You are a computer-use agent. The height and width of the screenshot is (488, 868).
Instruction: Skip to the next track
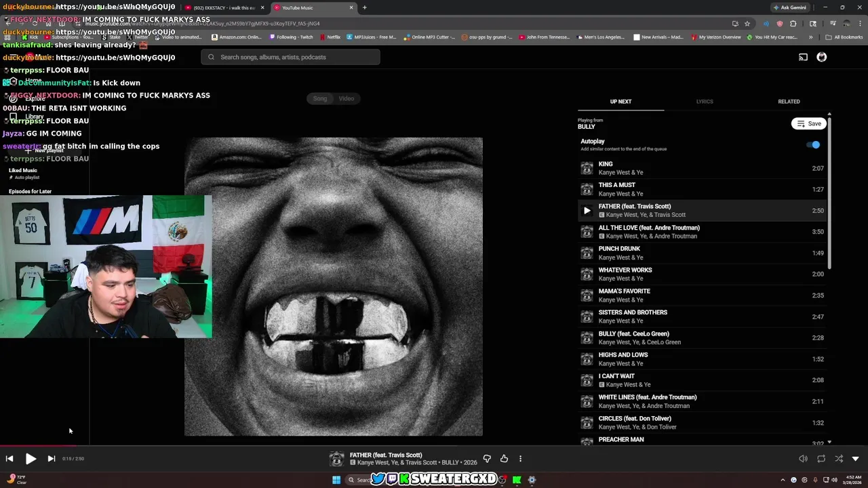pyautogui.click(x=51, y=459)
